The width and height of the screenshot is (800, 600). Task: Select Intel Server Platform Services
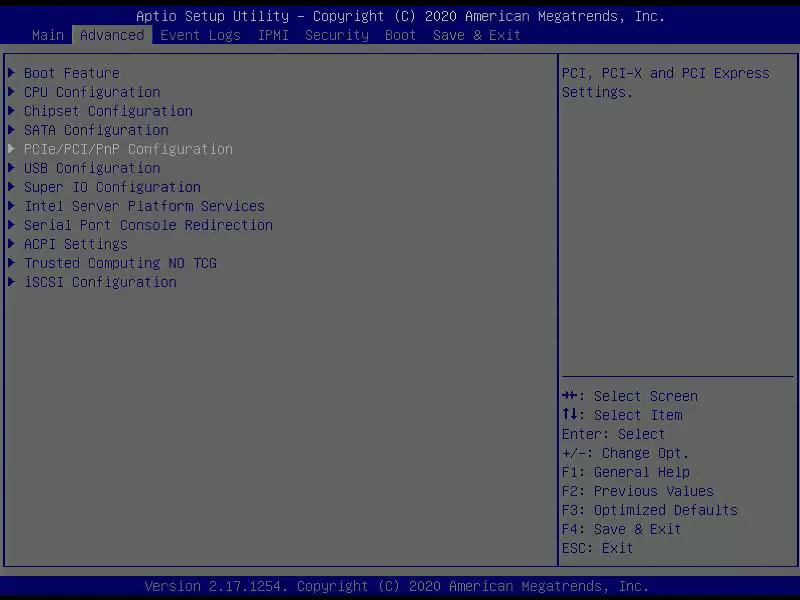pyautogui.click(x=144, y=206)
